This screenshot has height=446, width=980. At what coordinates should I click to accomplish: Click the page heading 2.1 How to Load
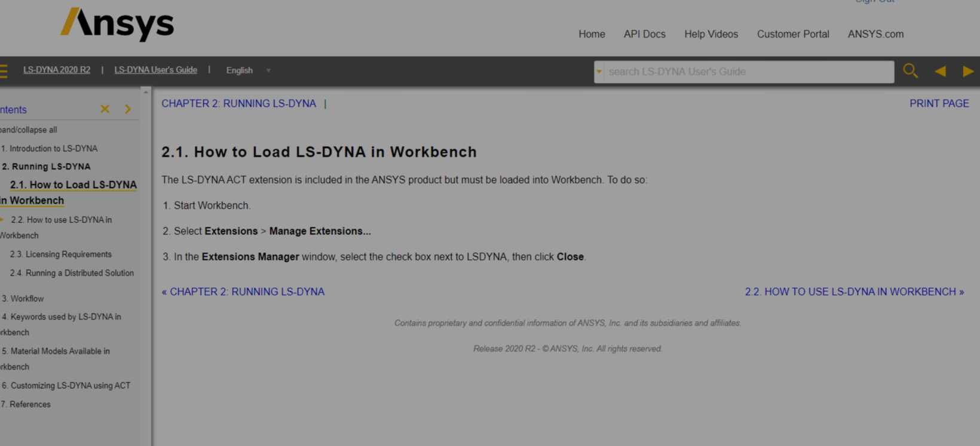point(319,152)
